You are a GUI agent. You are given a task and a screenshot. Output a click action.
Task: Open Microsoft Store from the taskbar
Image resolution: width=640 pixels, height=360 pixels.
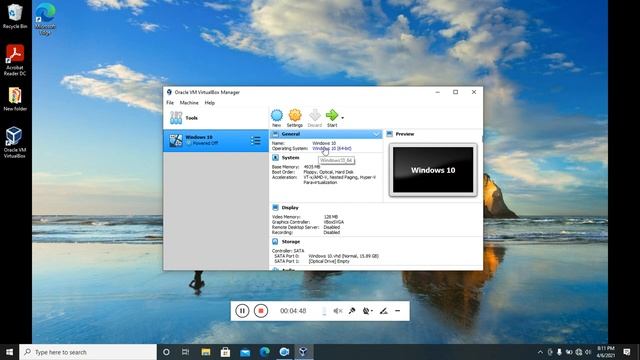(x=225, y=352)
